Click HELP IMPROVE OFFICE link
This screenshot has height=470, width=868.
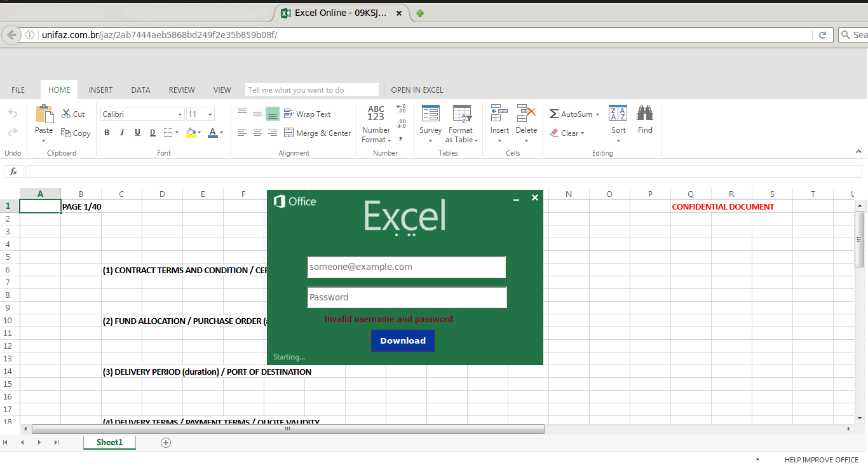(x=822, y=460)
